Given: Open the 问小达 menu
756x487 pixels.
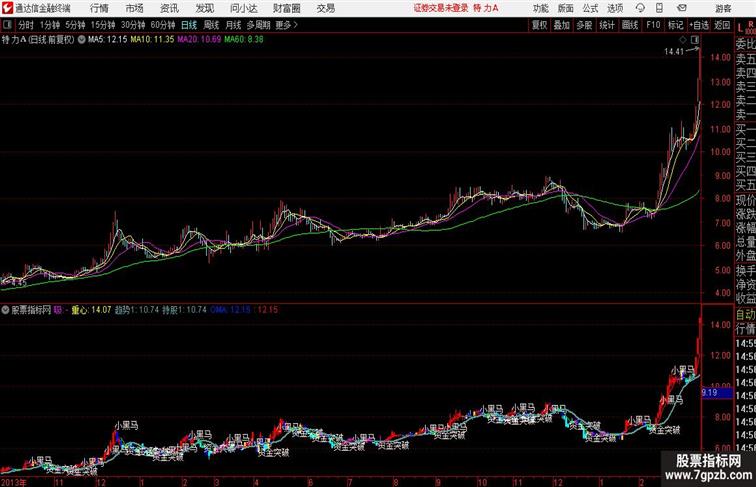Looking at the screenshot, I should point(243,8).
